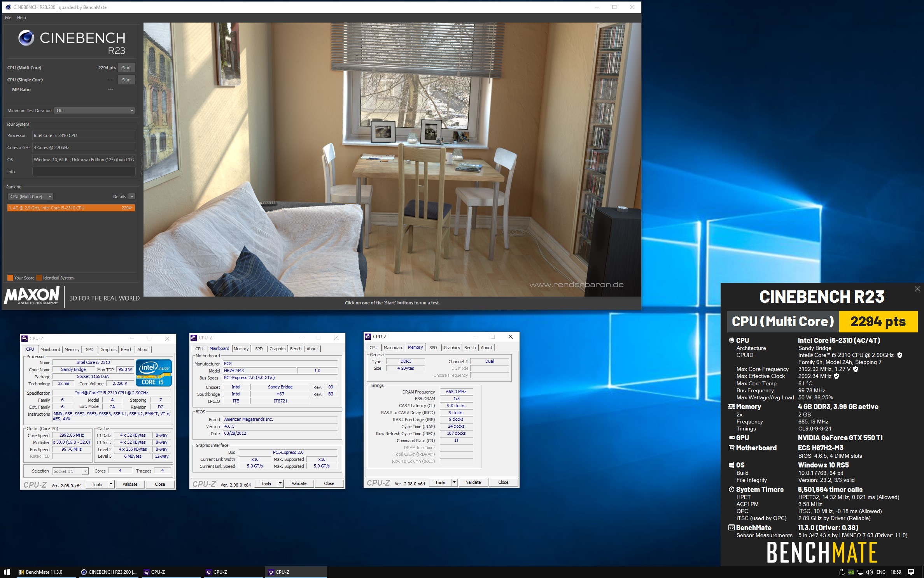Switch to the Graphics tab in Mainboard CPU-Z window

point(277,349)
